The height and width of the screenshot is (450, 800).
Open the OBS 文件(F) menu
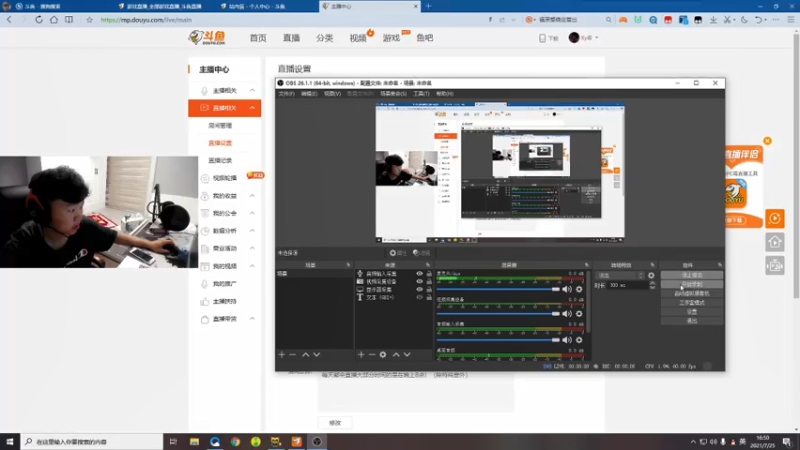coord(287,94)
